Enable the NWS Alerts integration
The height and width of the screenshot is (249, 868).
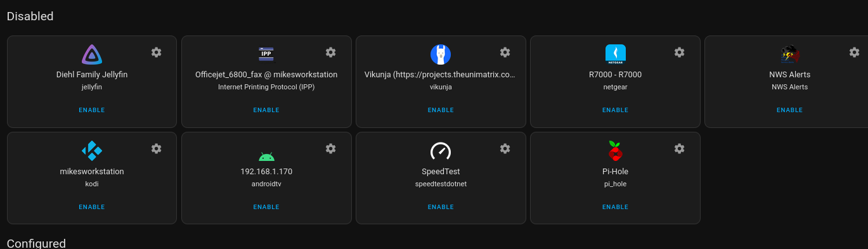tap(789, 110)
